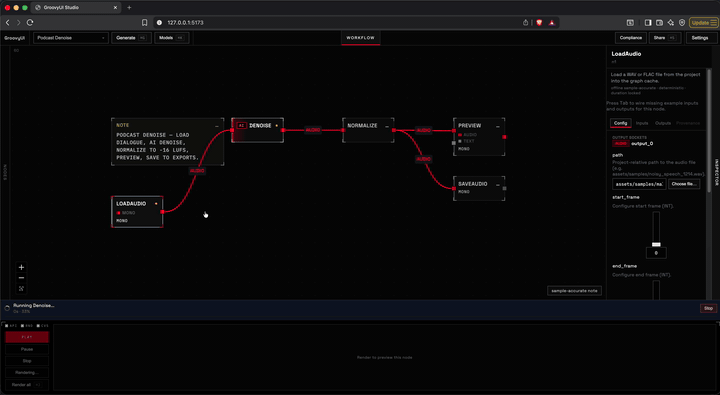The height and width of the screenshot is (395, 720).
Task: Zoom out on the workflow canvas
Action: point(21,278)
